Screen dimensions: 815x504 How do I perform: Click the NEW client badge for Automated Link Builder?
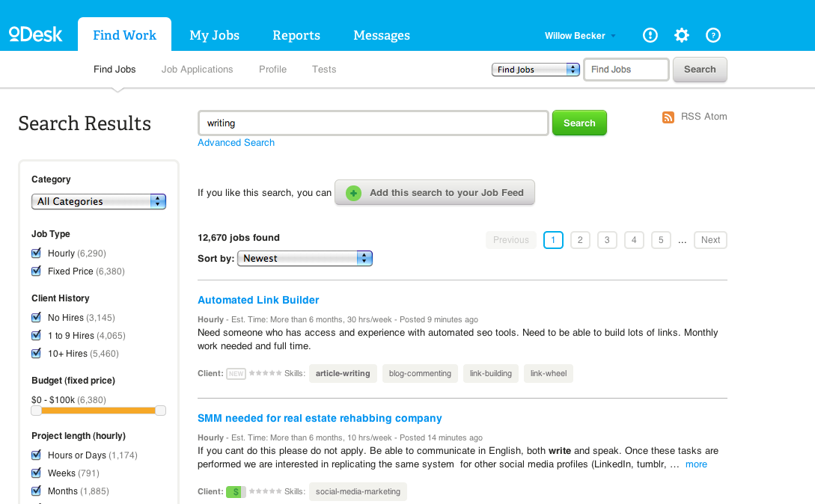[x=236, y=374]
